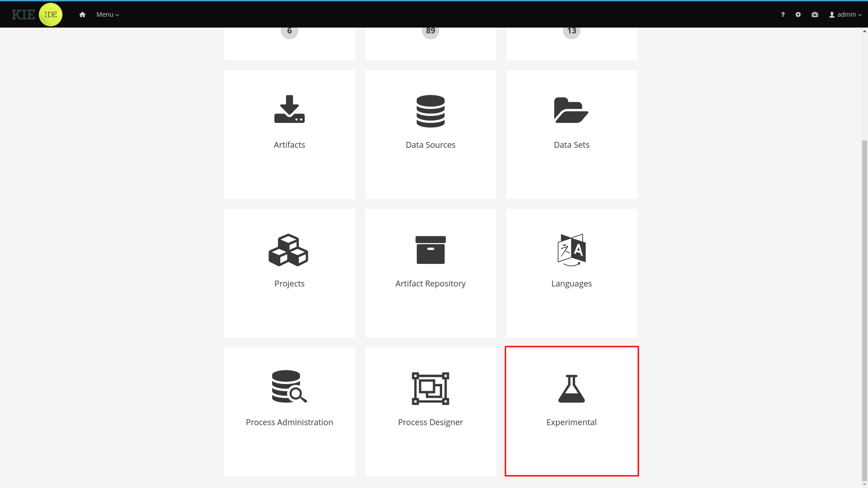
Task: Open the Experimental features section
Action: [x=571, y=411]
